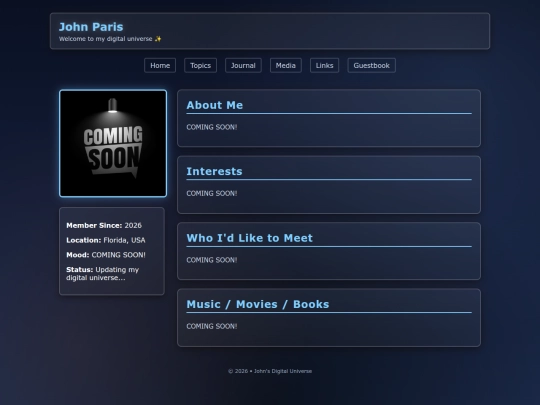Click COMING SOON! under Music / Movies / Books
The image size is (540, 405).
pyautogui.click(x=212, y=326)
